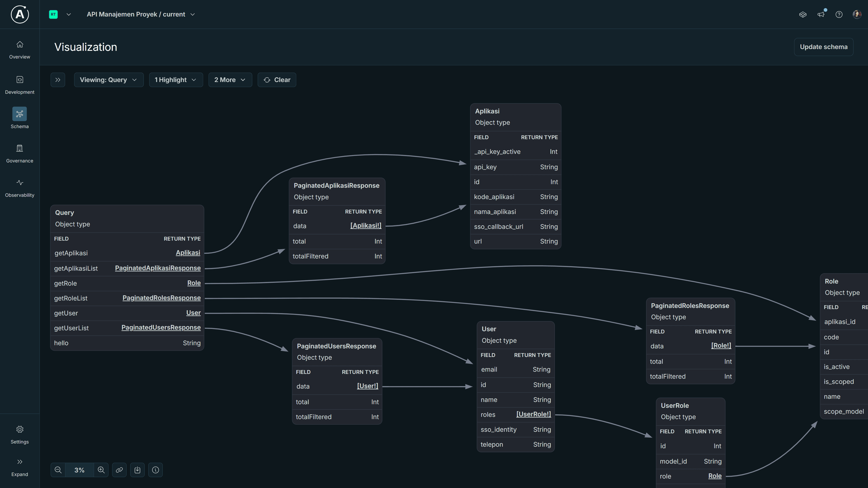Click the aplikasi_id field in Role
This screenshot has height=488, width=868.
coord(839,322)
